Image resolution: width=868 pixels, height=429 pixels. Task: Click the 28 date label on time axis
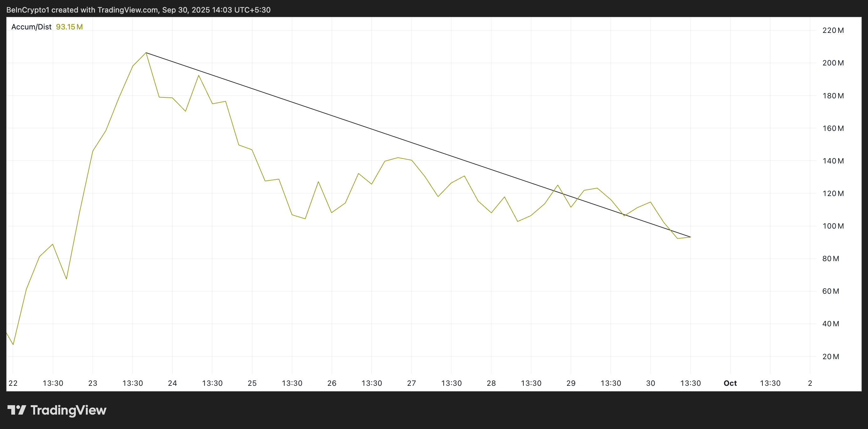tap(491, 383)
